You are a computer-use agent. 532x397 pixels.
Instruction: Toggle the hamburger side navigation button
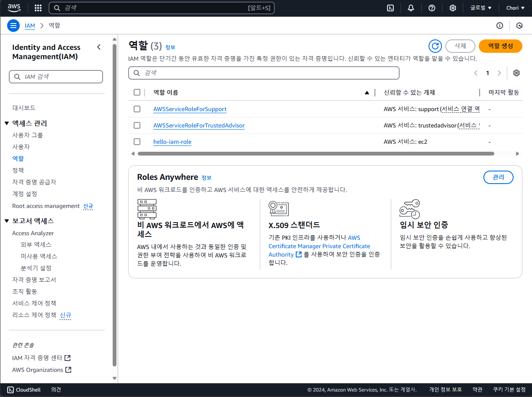(x=13, y=26)
